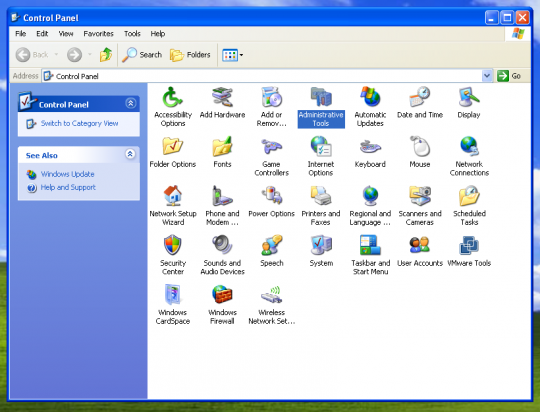540x412 pixels.
Task: Click the Address field showing Control Panel
Action: [262, 76]
